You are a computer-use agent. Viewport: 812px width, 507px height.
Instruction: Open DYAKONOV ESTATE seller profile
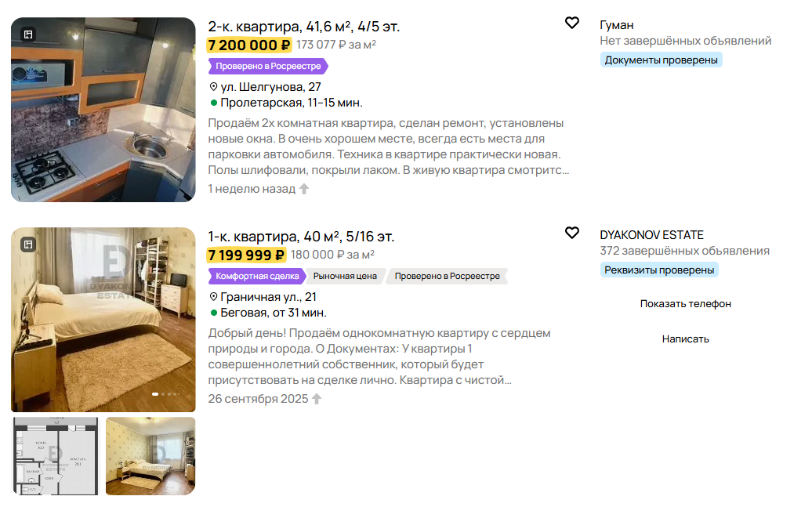(651, 235)
